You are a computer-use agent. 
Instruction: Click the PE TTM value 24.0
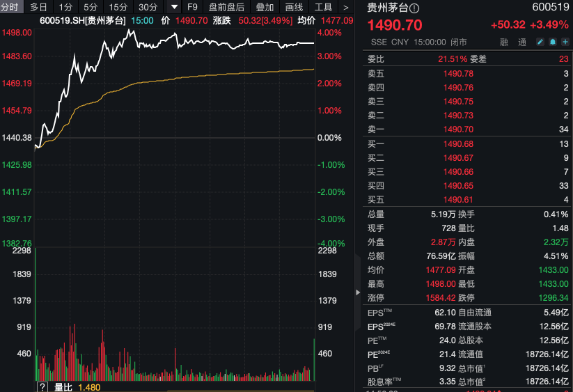447,340
